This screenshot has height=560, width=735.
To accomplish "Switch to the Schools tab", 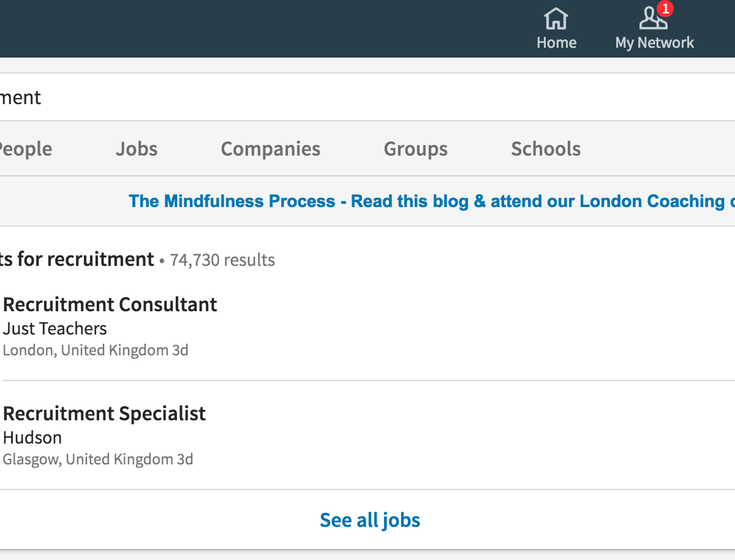I will point(546,149).
